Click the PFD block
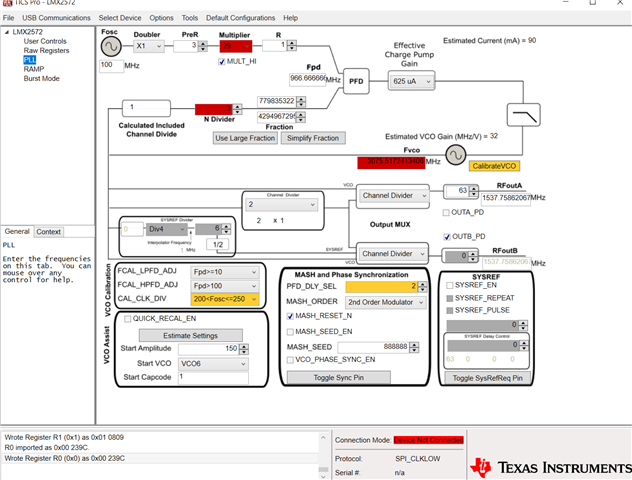Screen dimensions: 632x480 [x=356, y=81]
